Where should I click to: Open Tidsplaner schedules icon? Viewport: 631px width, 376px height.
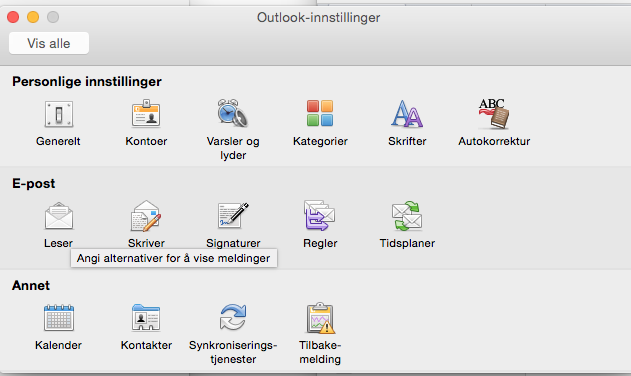tap(407, 216)
